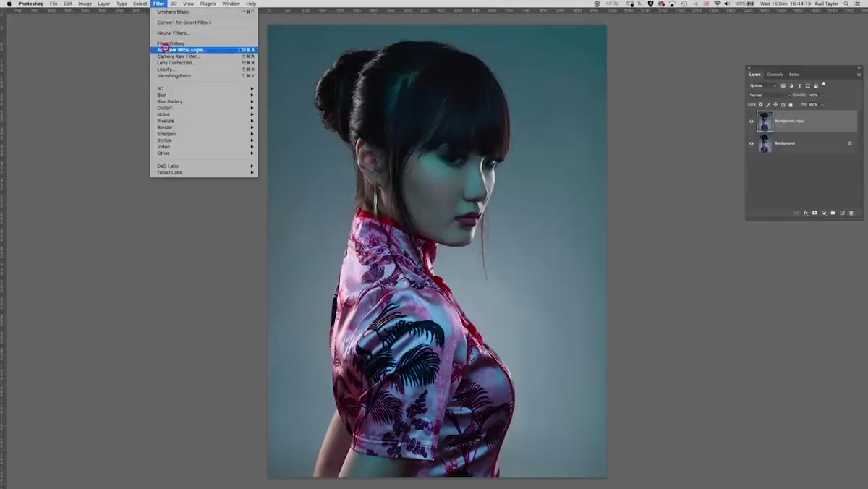Open the Liquify filter

(x=204, y=69)
